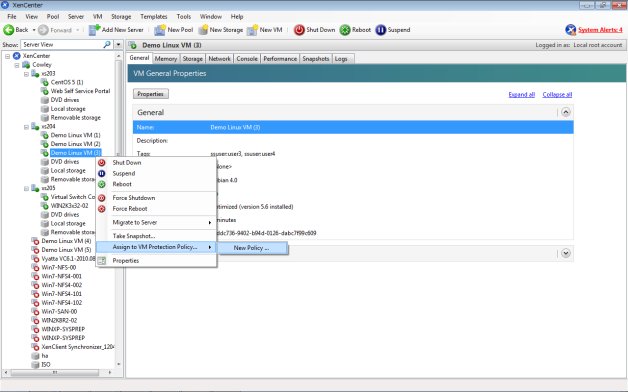Click the Back arrow icon in toolbar

click(x=8, y=30)
